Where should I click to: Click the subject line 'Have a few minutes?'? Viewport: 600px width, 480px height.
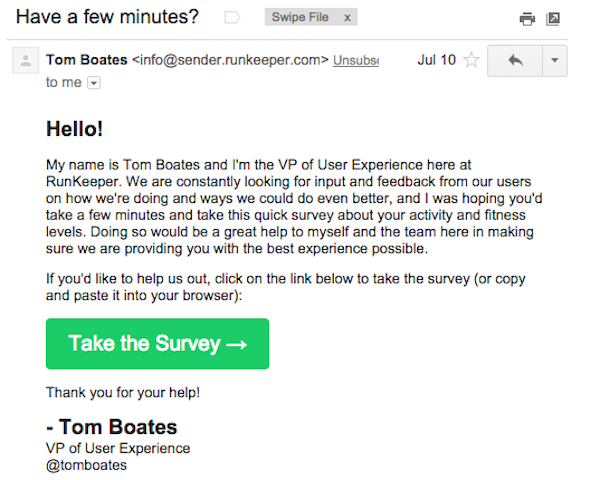[107, 17]
